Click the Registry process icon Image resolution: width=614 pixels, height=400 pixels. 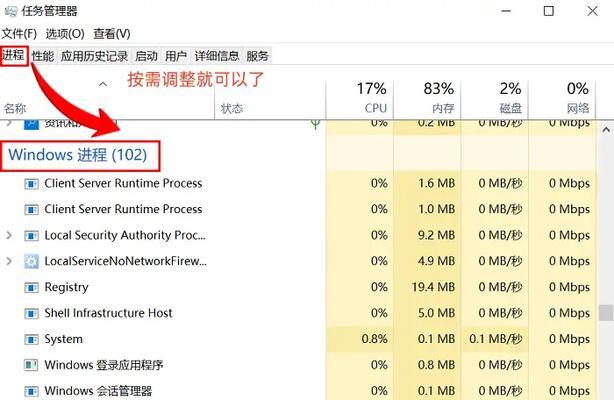[x=31, y=288]
